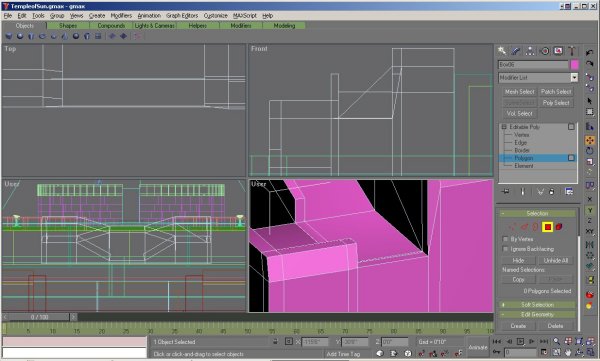600x361 pixels.
Task: Select the Move transform tool icon
Action: 590,140
